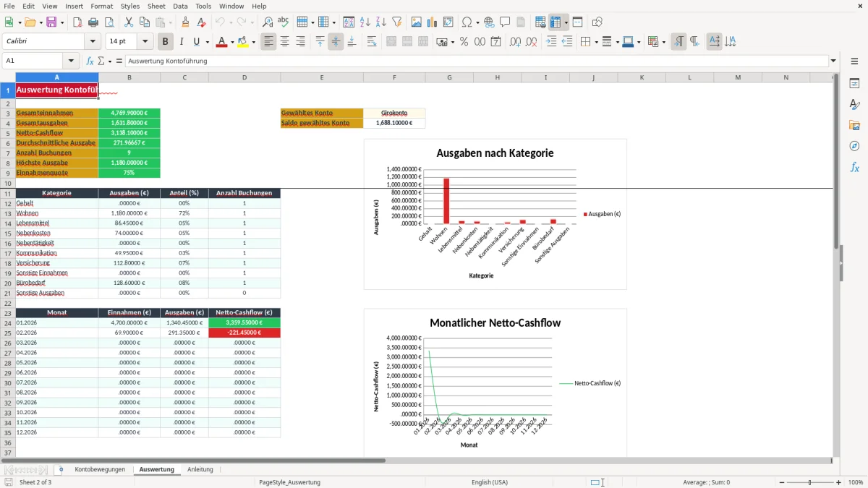Apply the yellow background color swatch
The image size is (868, 488).
click(x=242, y=42)
